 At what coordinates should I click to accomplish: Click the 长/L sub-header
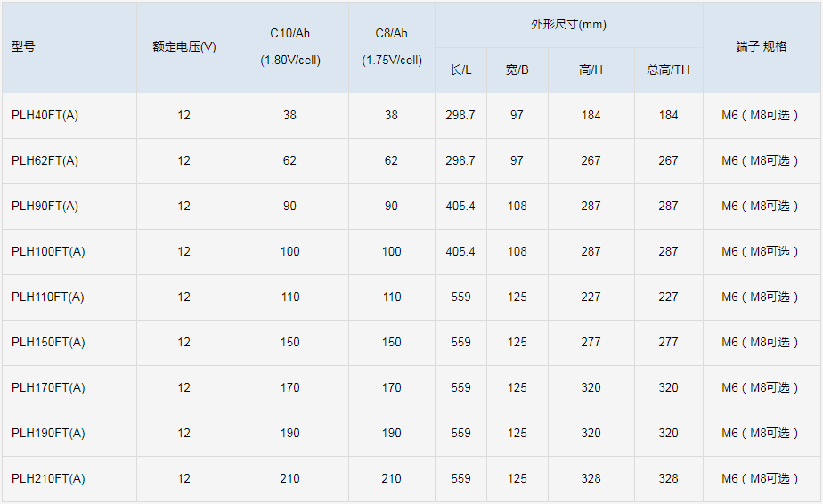click(x=460, y=70)
